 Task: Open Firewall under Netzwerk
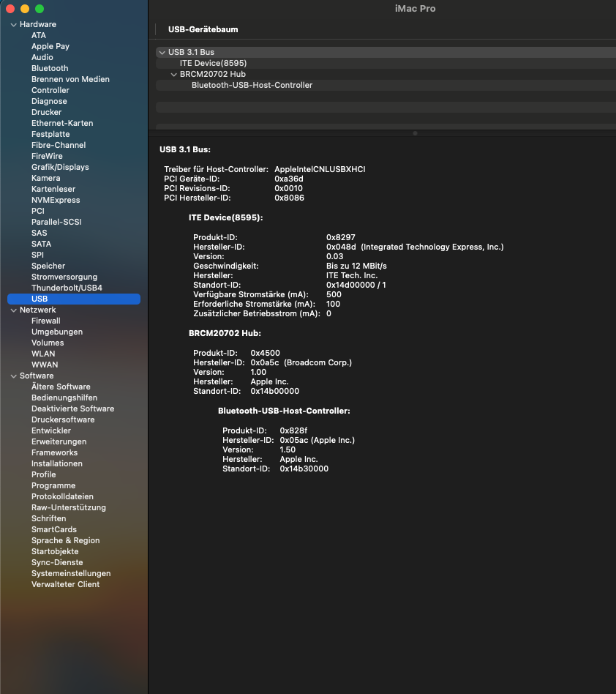pos(46,321)
